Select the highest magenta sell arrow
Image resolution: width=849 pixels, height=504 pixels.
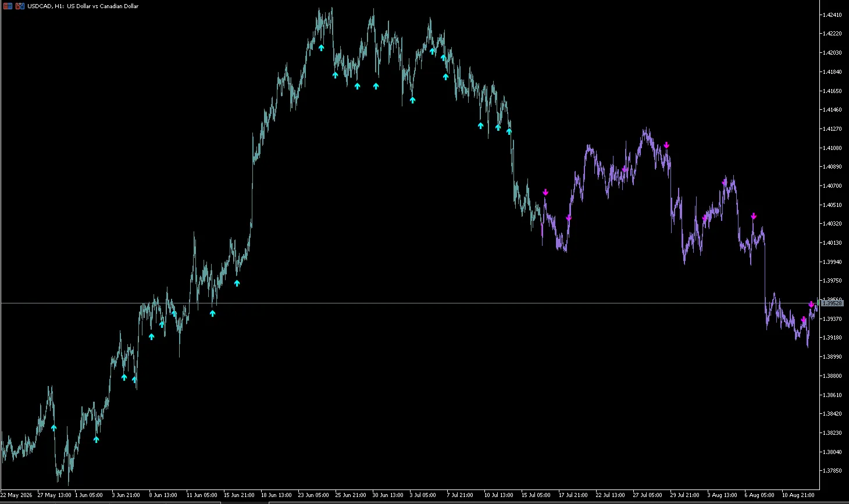666,145
